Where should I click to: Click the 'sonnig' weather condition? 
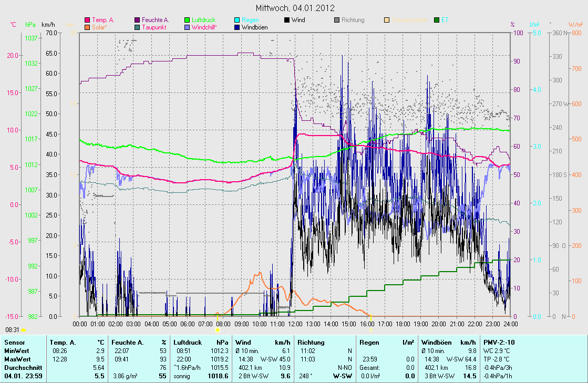[x=182, y=376]
